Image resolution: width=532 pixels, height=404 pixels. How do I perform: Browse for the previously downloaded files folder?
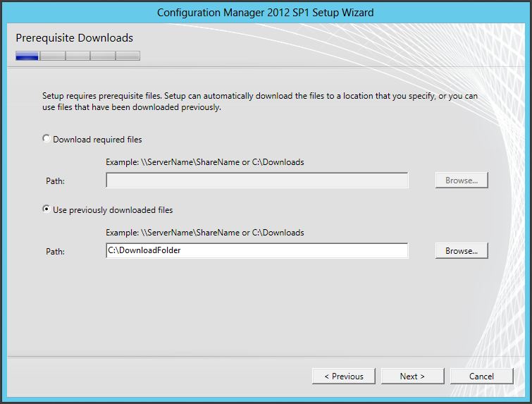pyautogui.click(x=461, y=250)
